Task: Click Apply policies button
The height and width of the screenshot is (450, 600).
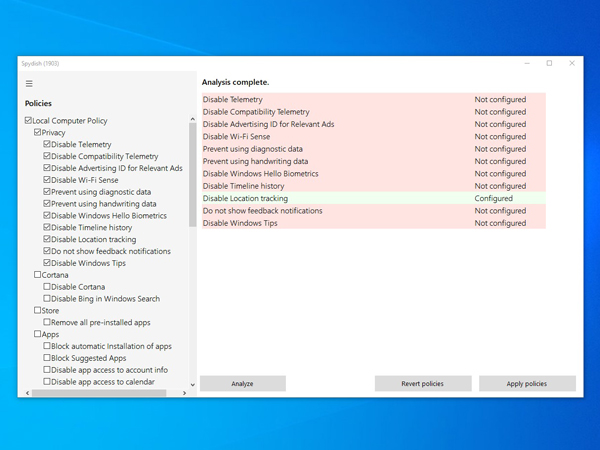Action: [527, 384]
